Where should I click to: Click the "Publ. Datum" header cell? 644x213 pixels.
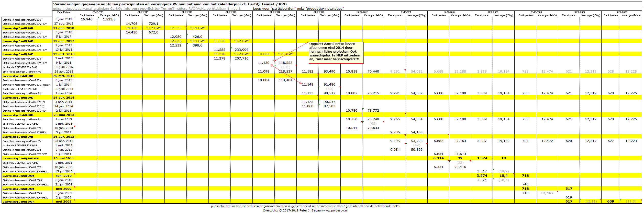[64, 12]
